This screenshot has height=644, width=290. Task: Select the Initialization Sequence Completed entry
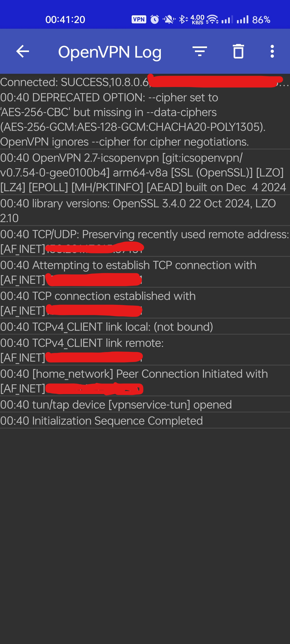coord(102,421)
